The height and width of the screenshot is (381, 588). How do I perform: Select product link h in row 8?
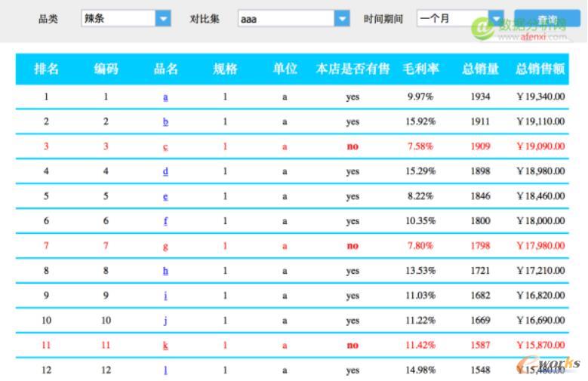[x=165, y=271]
